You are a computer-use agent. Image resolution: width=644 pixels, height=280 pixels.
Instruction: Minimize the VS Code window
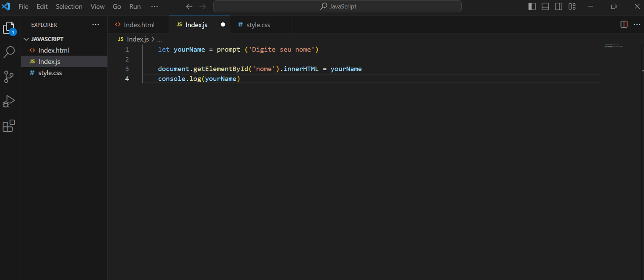(x=590, y=6)
